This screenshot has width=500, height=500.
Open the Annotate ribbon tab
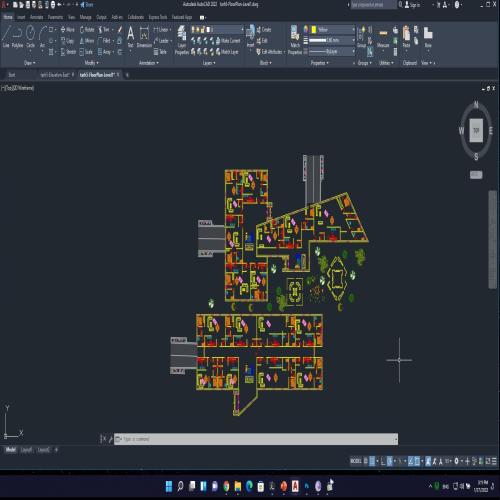click(x=36, y=17)
